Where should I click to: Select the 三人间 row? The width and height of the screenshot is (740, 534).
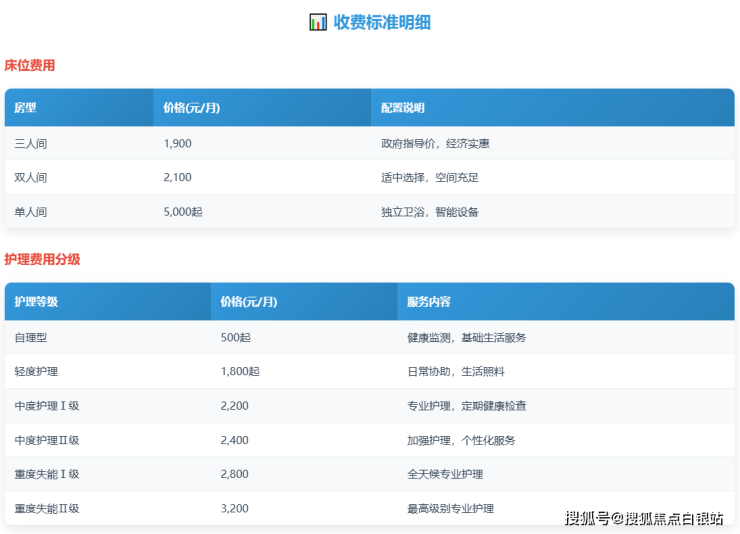[x=31, y=144]
